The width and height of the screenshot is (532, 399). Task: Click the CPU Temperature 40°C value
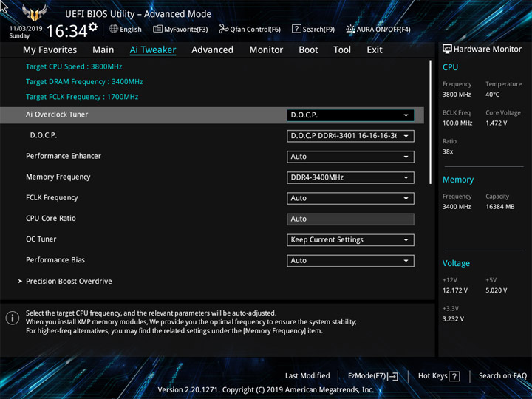tap(492, 95)
